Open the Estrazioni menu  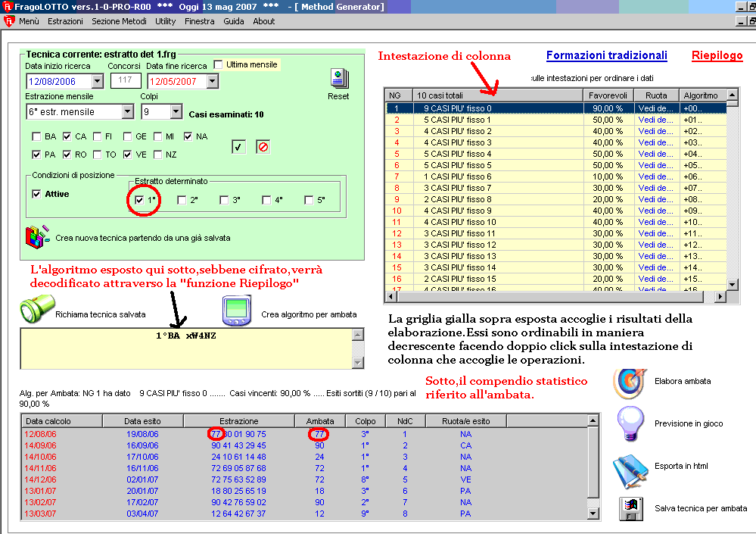coord(65,21)
